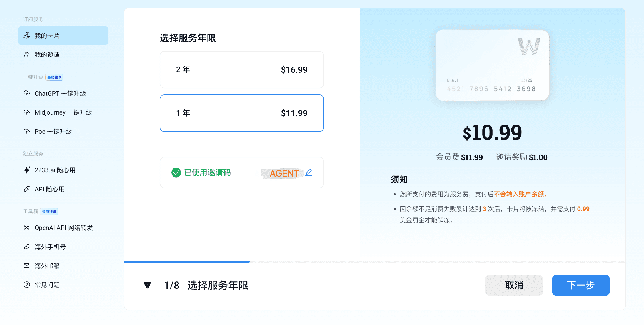
Task: Open the 我的卡片 card icon
Action: (x=27, y=36)
